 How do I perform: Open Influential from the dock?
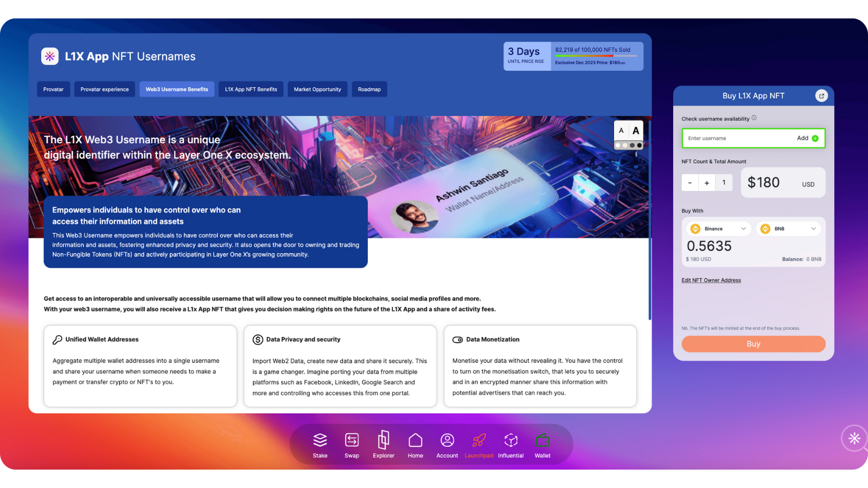click(511, 445)
